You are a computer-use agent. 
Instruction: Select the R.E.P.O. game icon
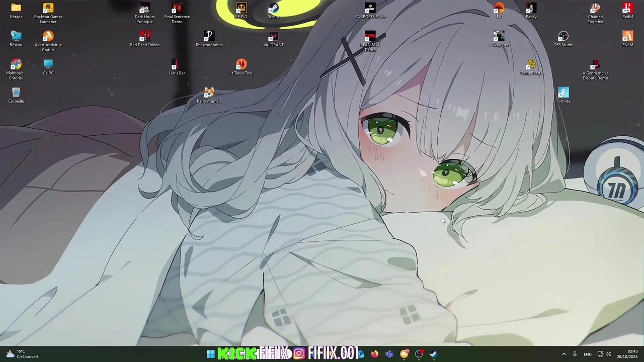(242, 11)
